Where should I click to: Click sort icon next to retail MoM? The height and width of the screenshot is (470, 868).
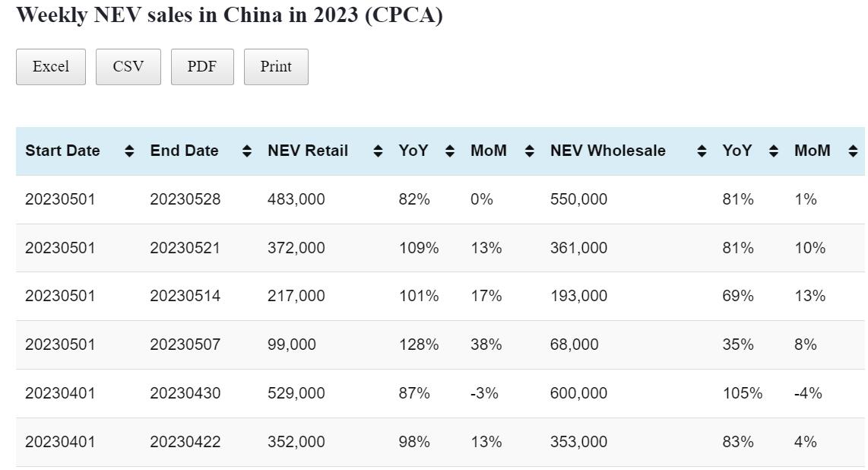pyautogui.click(x=530, y=151)
